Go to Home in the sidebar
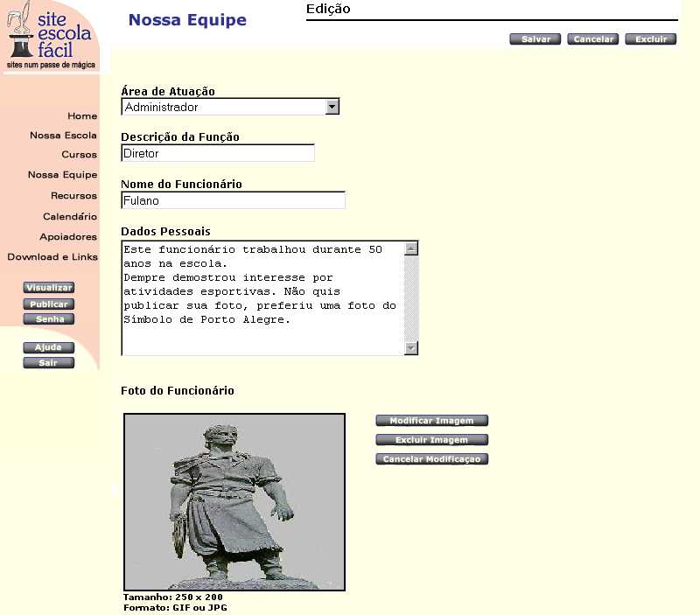This screenshot has height=615, width=700. [x=82, y=116]
